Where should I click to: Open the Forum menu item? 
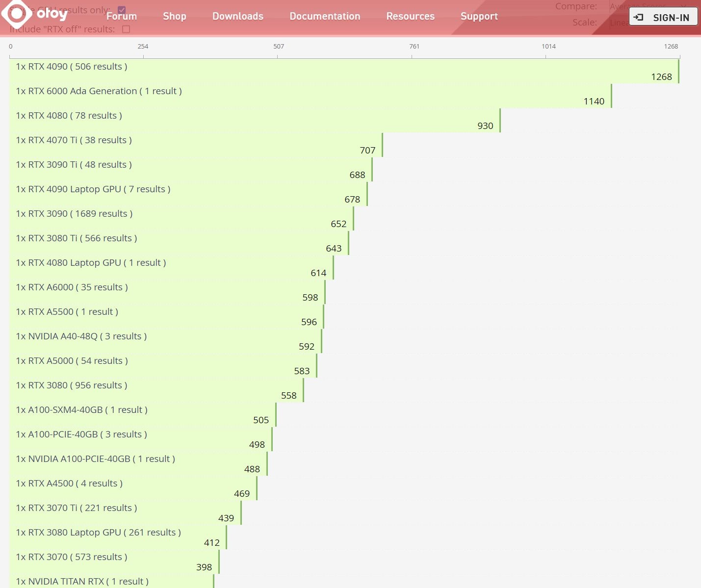122,16
